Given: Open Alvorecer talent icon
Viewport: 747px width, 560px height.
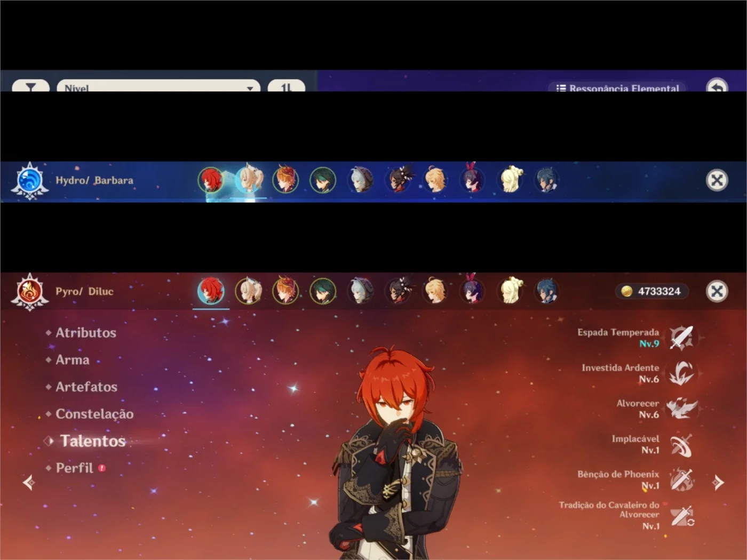Looking at the screenshot, I should point(681,409).
